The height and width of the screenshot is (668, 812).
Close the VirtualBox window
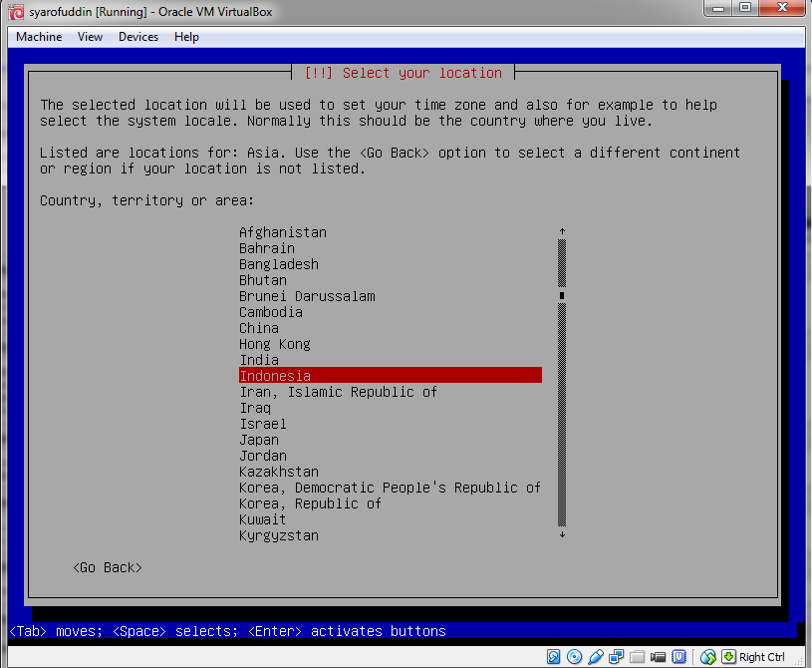pos(782,8)
